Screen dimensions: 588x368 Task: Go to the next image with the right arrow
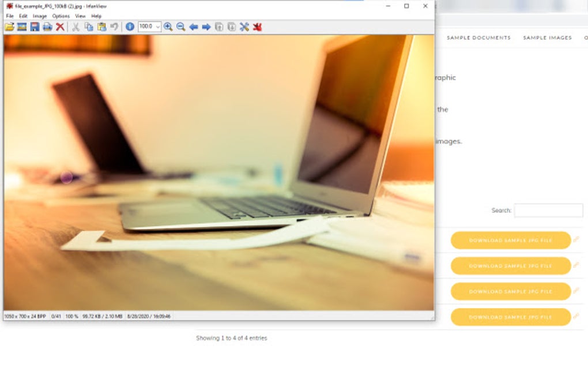point(206,27)
